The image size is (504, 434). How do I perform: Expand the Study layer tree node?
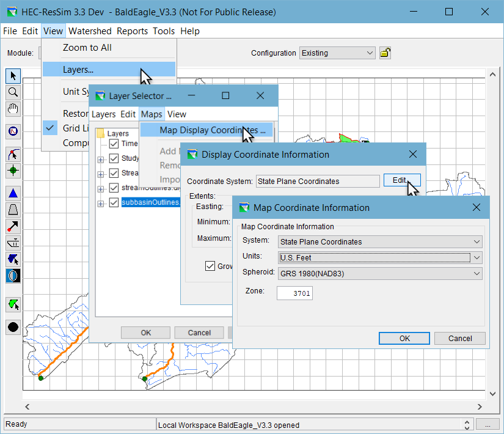pyautogui.click(x=101, y=160)
